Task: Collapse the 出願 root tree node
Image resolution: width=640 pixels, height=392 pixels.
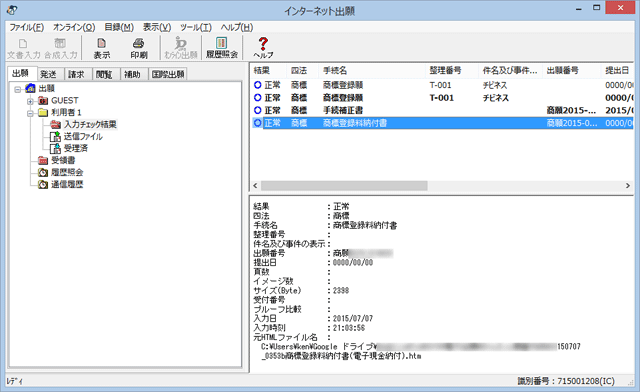Action: tap(18, 89)
